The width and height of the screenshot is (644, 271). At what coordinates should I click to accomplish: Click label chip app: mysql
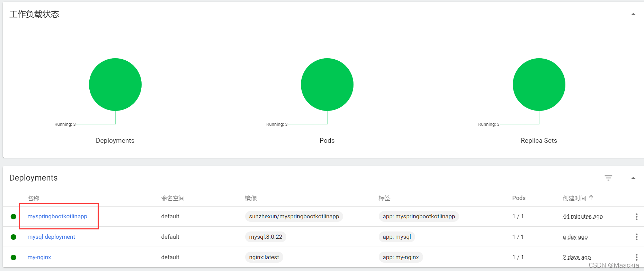(397, 237)
